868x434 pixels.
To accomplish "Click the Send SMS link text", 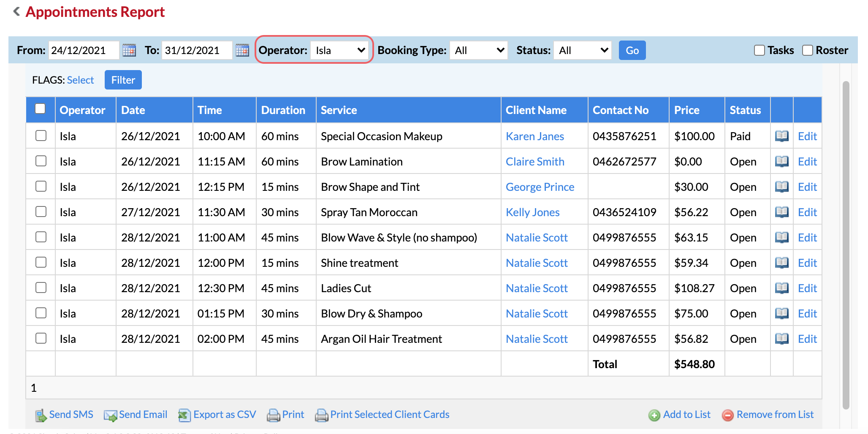I will [x=71, y=414].
